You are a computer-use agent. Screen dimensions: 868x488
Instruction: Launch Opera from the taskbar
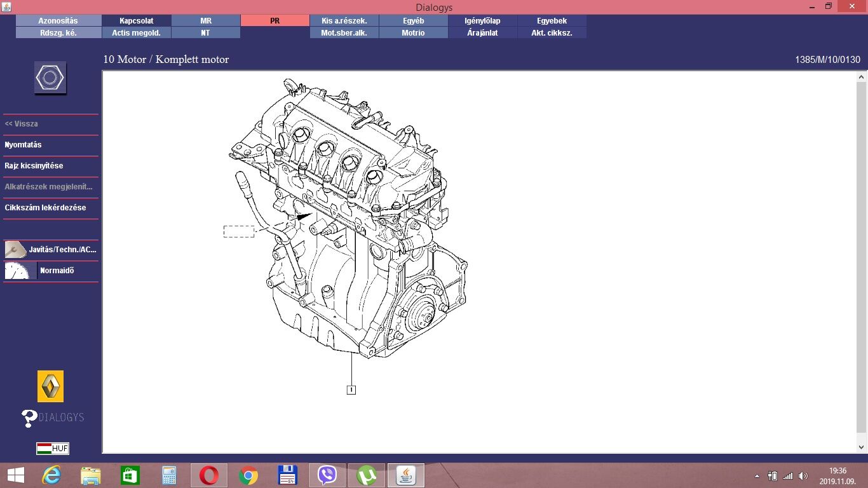pyautogui.click(x=208, y=475)
